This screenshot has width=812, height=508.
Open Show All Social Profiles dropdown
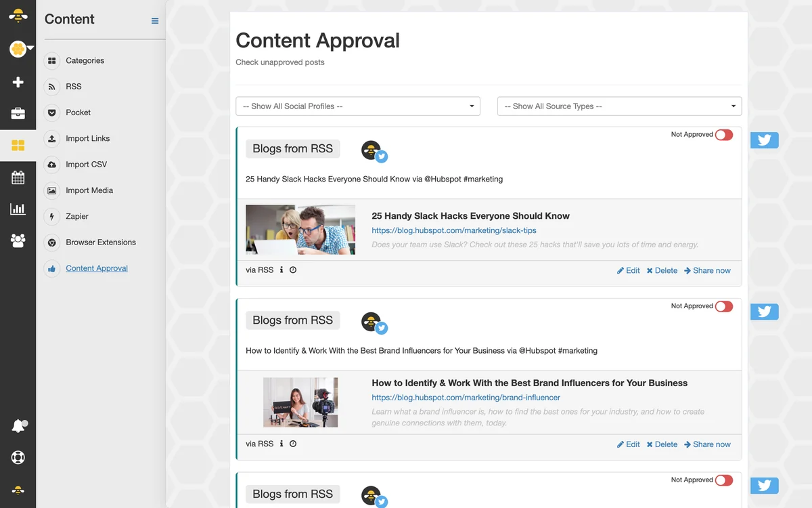pos(358,106)
